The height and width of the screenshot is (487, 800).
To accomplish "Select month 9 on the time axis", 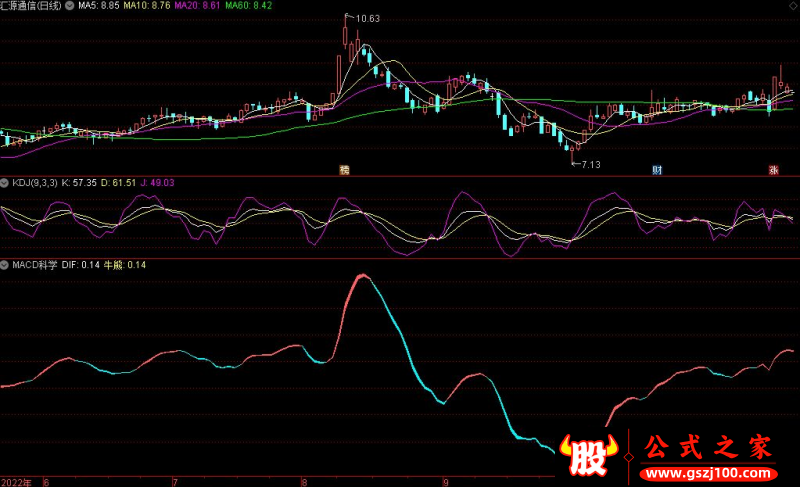I will tap(444, 481).
